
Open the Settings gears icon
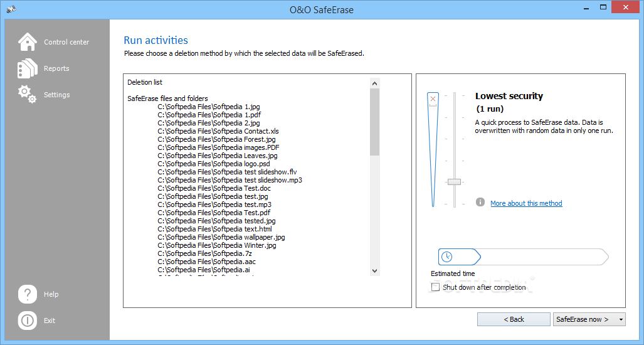(x=27, y=95)
